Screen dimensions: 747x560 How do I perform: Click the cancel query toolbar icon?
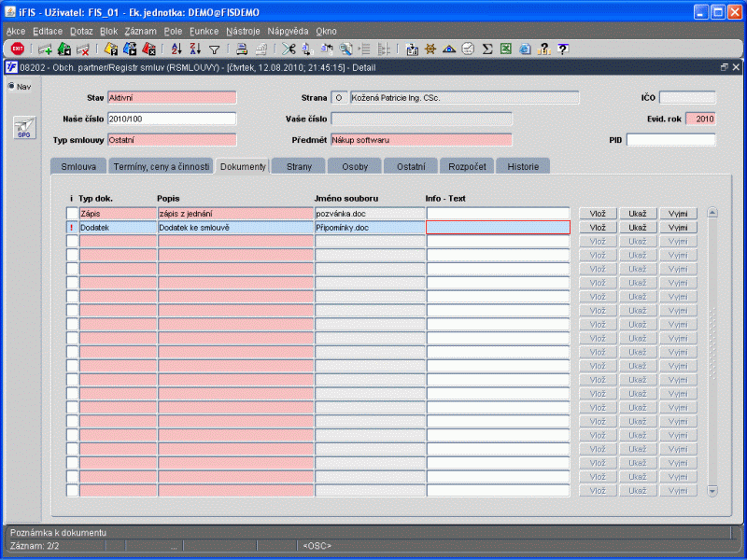148,49
